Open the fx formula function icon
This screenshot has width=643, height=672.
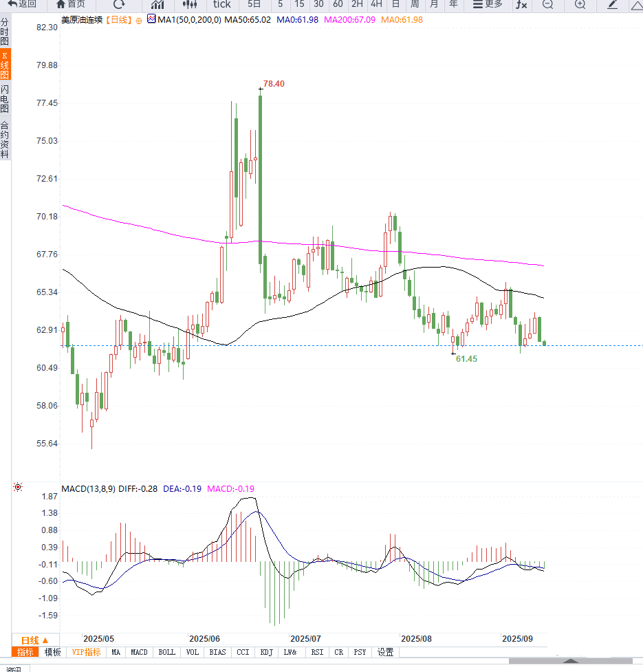coord(522,4)
